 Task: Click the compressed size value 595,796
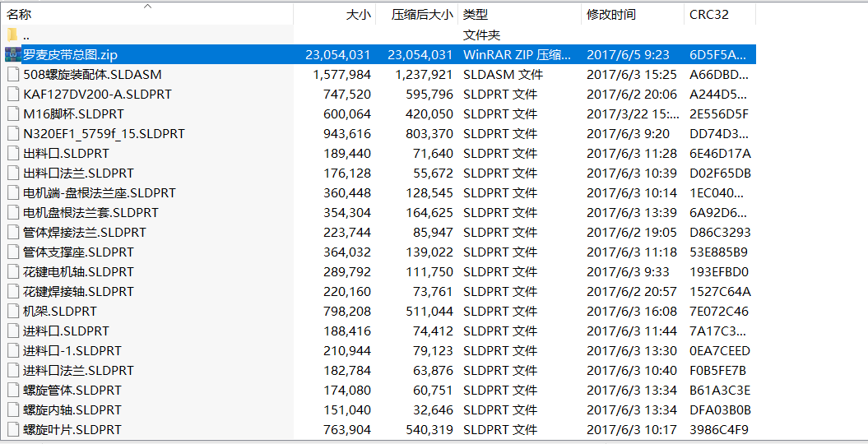coord(429,94)
